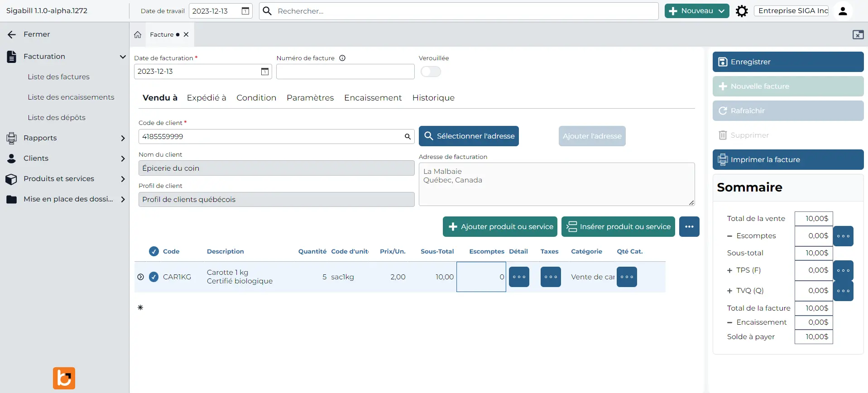The width and height of the screenshot is (868, 393).
Task: Expand the Clients menu chevron
Action: click(x=123, y=158)
